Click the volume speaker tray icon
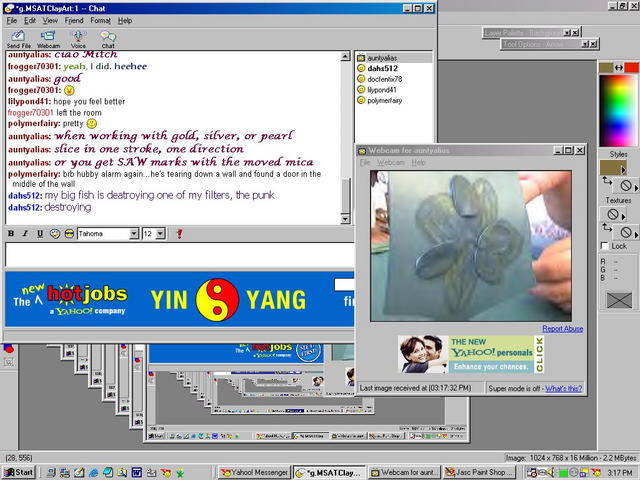 pos(551,472)
